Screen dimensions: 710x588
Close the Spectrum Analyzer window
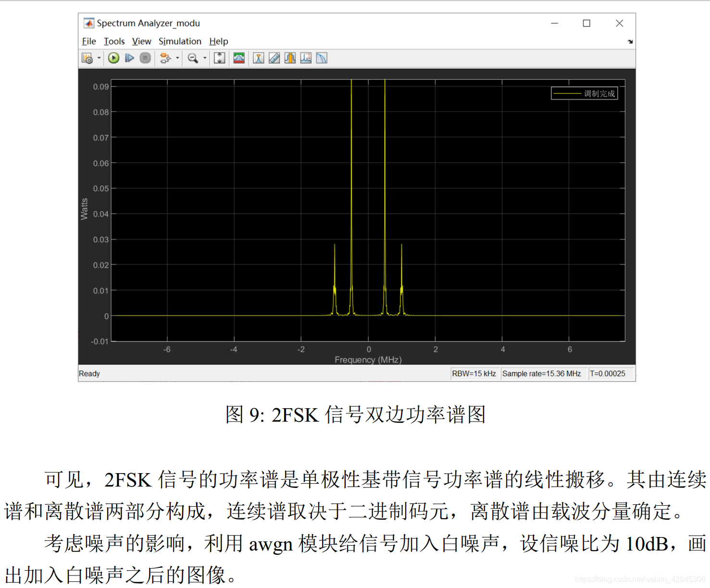click(x=619, y=23)
